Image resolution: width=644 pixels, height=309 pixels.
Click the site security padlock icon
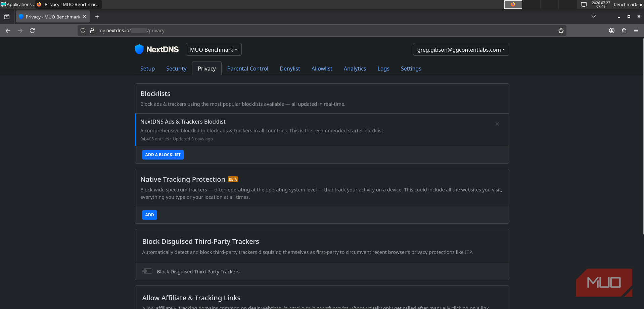coord(92,31)
